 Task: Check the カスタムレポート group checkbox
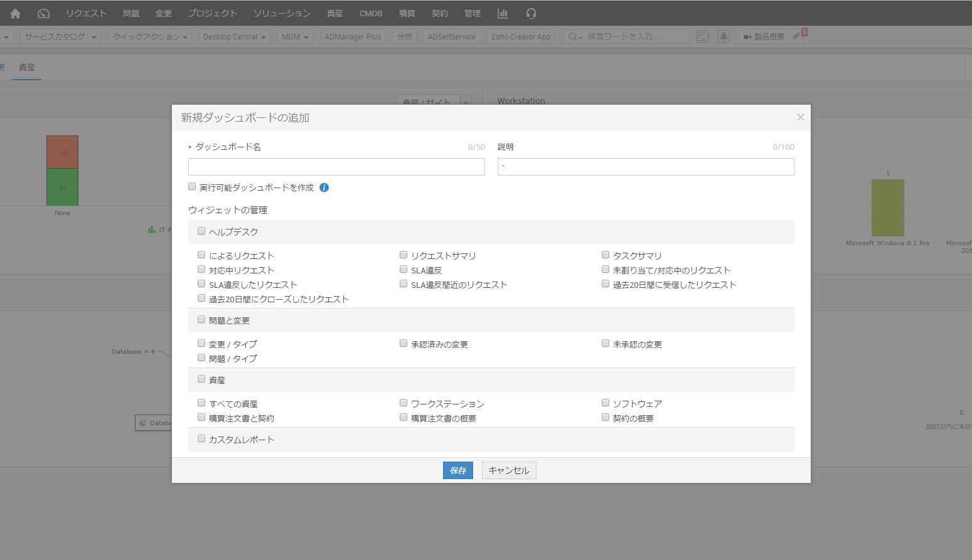[x=201, y=439]
